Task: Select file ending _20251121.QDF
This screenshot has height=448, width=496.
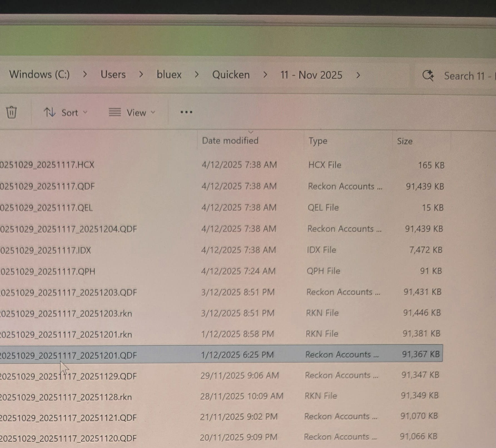Action: (68, 418)
